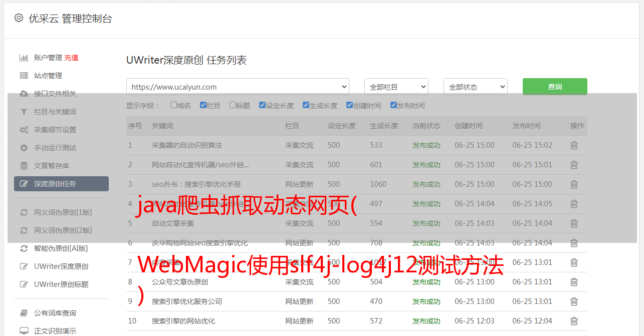This screenshot has width=644, height=336.
Task: Open 账户管理 in the sidebar
Action: click(48, 58)
